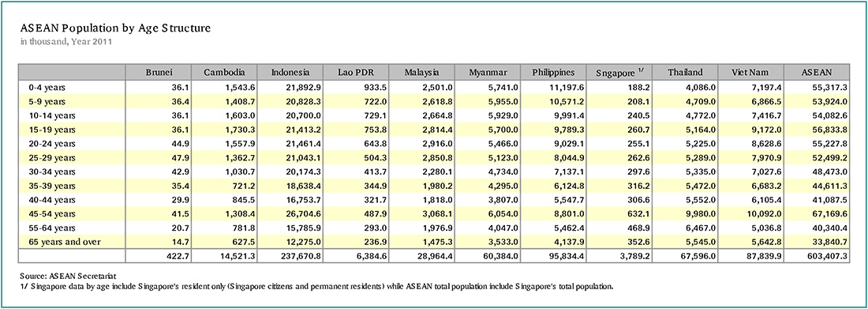Click ASEAN 45-54 years value 67,169.6
Viewport: 868px width, 309px height.
tap(830, 213)
